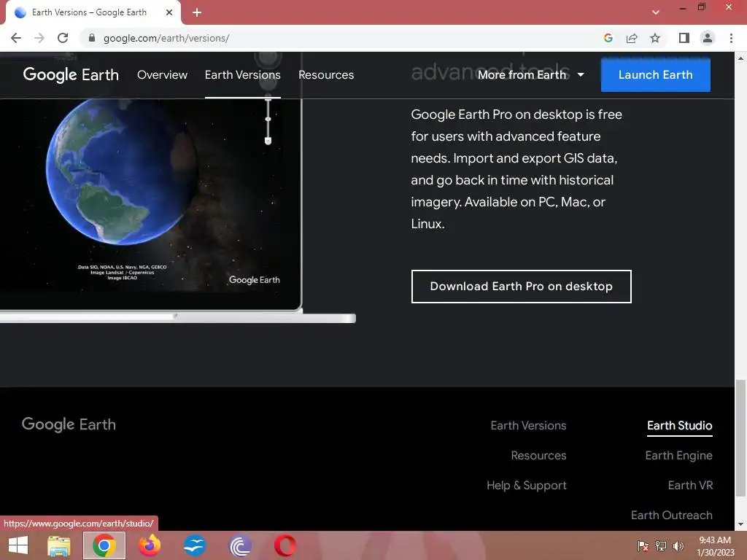Open the Overview nav item
The width and height of the screenshot is (747, 560).
[x=162, y=75]
